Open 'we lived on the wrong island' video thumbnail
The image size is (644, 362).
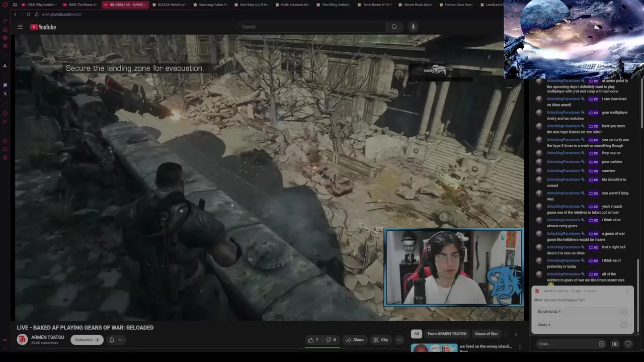[434, 348]
